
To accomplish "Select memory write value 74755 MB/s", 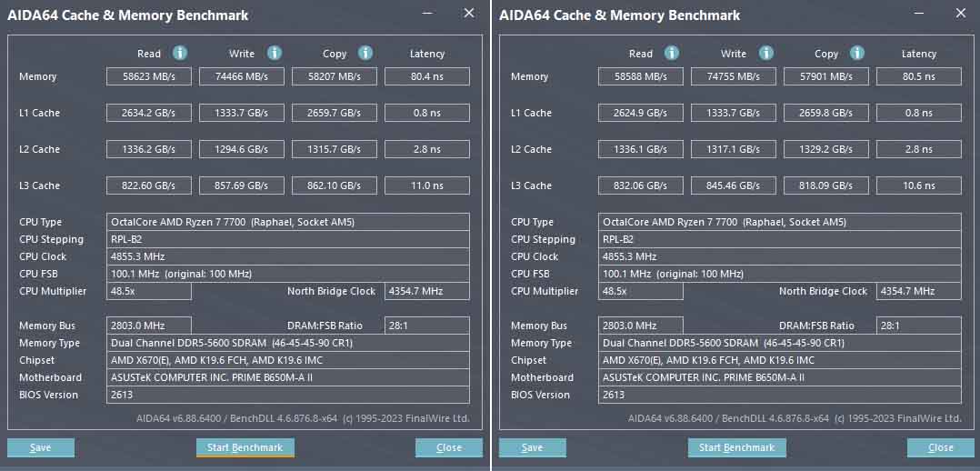I will [x=734, y=77].
